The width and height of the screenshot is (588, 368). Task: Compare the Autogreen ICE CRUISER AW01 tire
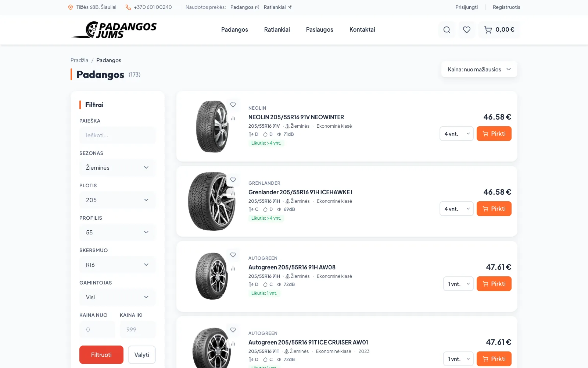tap(233, 343)
